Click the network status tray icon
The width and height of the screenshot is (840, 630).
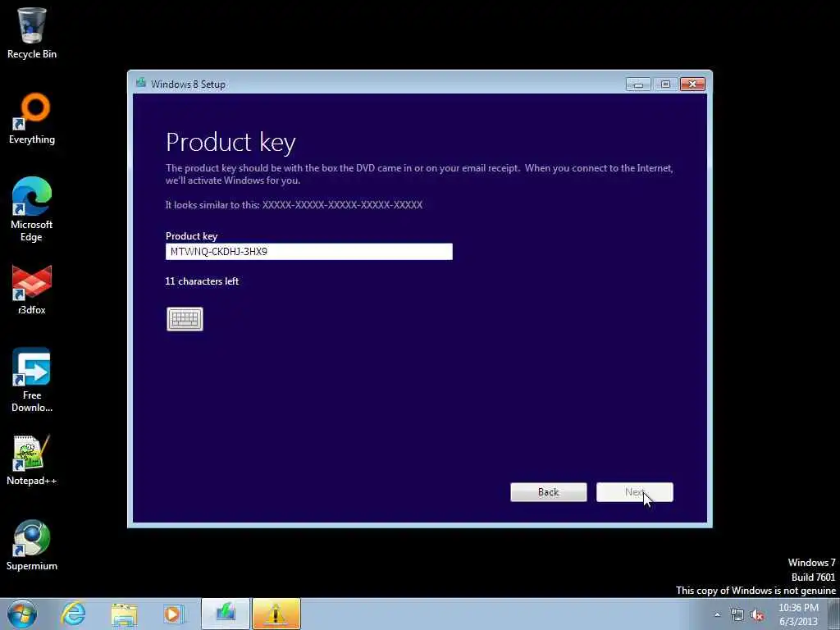[737, 615]
